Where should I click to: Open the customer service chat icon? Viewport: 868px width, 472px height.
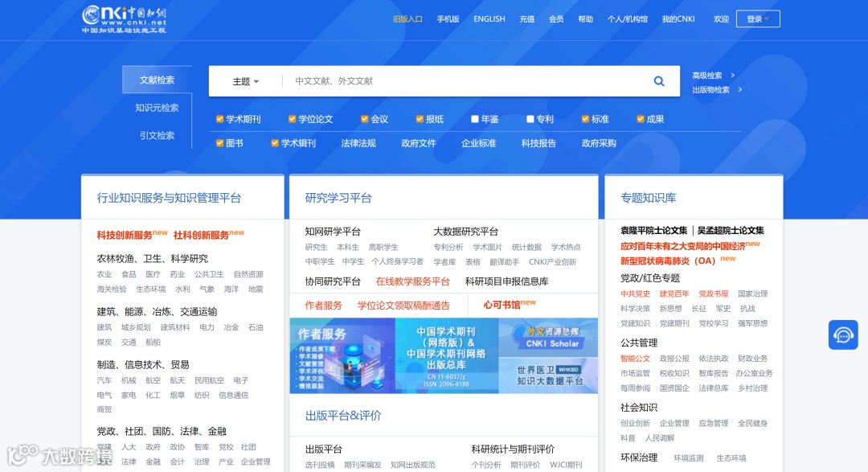(843, 335)
